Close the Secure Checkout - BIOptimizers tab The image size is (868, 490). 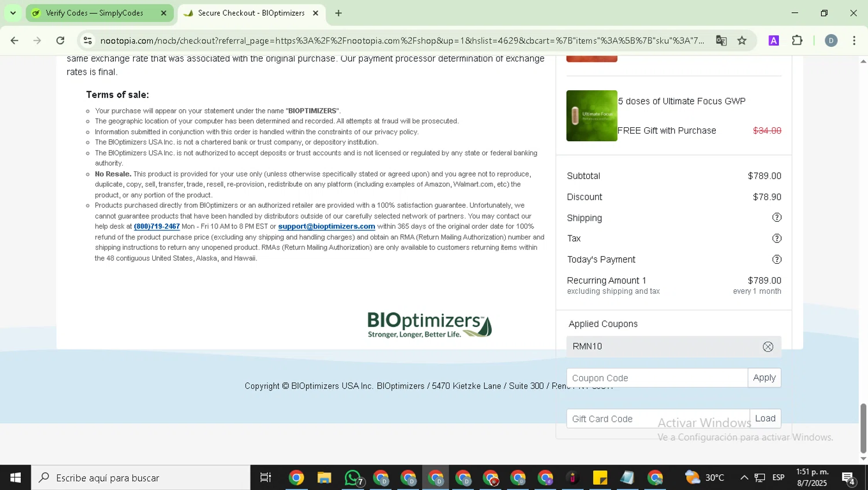315,13
